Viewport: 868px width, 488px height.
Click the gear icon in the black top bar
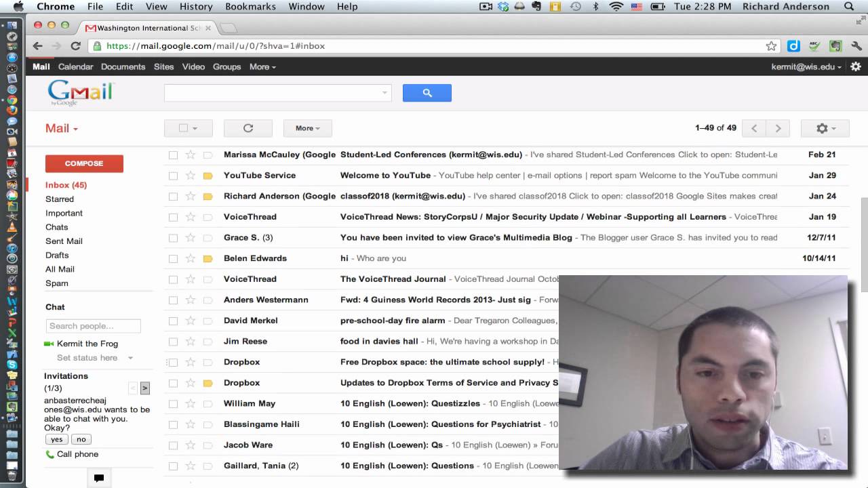(856, 66)
